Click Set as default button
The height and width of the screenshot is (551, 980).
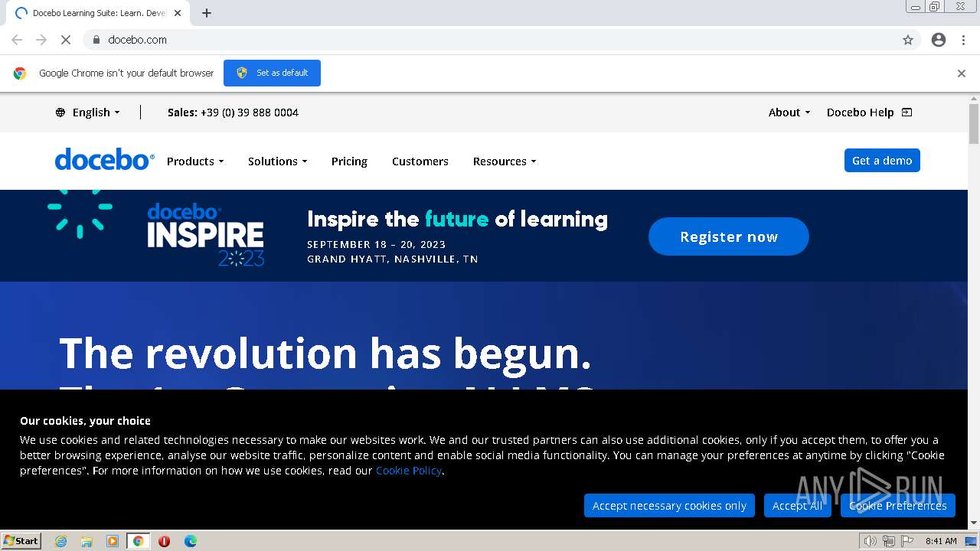pos(272,73)
